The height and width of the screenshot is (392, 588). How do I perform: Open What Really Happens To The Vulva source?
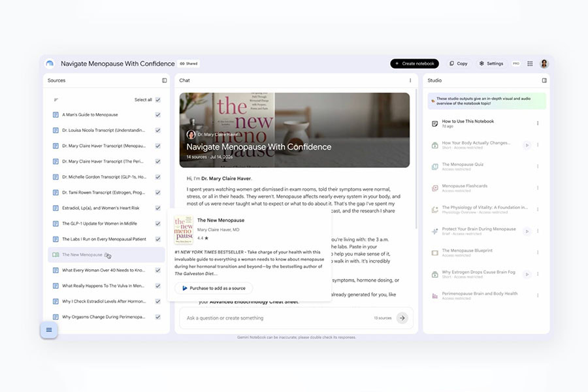(103, 286)
